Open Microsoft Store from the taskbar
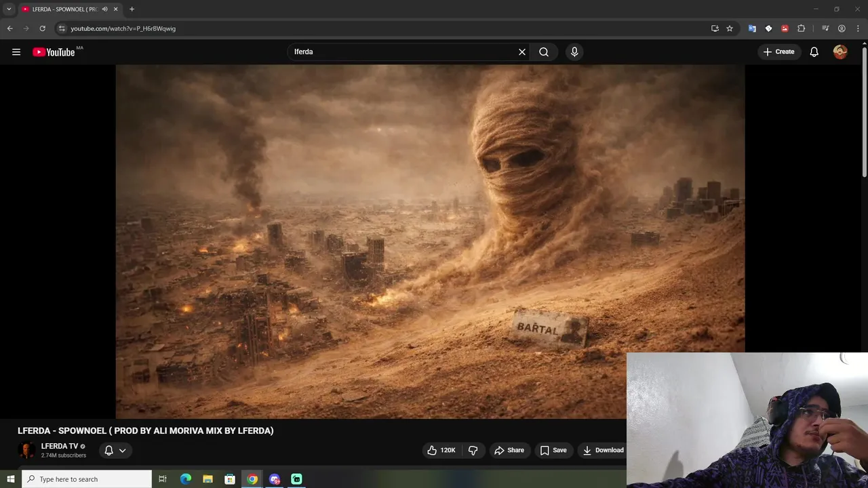The image size is (868, 488). tap(230, 479)
